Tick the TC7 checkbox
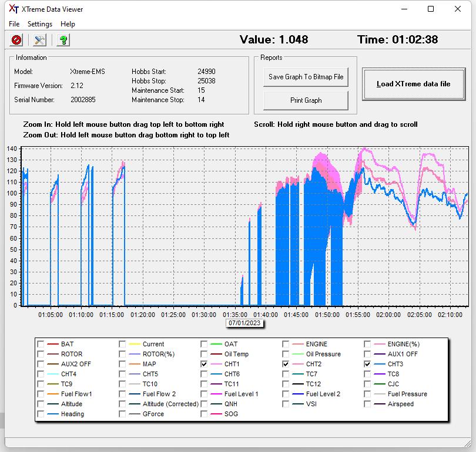 point(286,374)
